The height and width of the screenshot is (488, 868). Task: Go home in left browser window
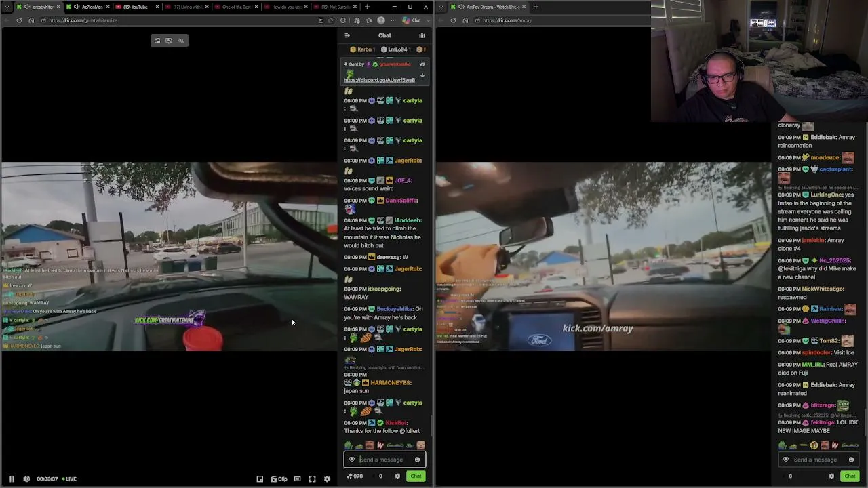31,20
